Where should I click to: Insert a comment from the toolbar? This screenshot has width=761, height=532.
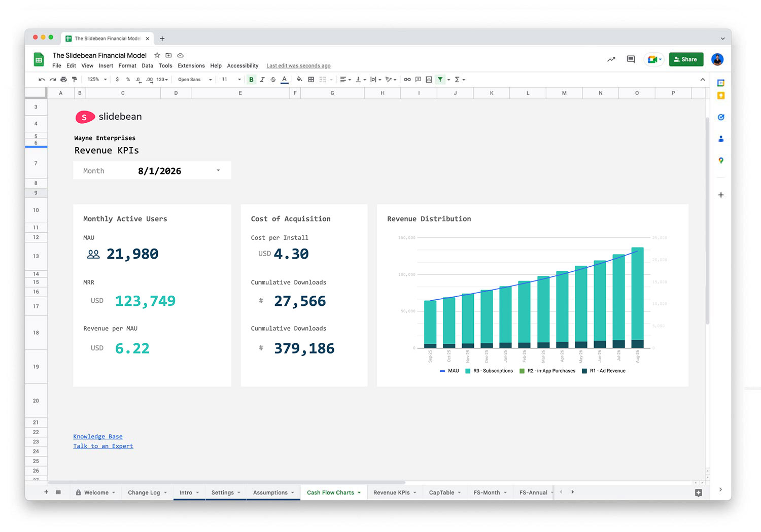(x=418, y=80)
